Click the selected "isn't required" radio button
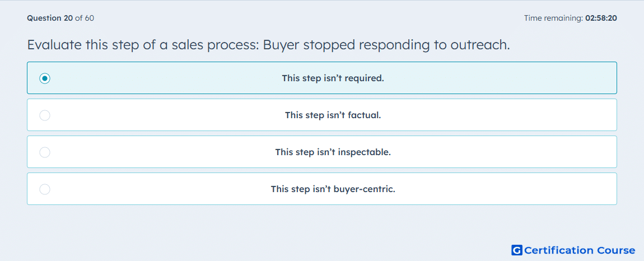The width and height of the screenshot is (644, 261). 45,78
